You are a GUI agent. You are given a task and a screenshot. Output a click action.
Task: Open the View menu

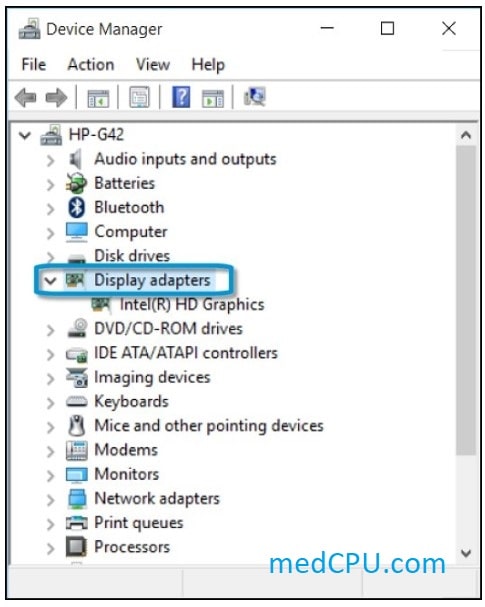[x=153, y=64]
